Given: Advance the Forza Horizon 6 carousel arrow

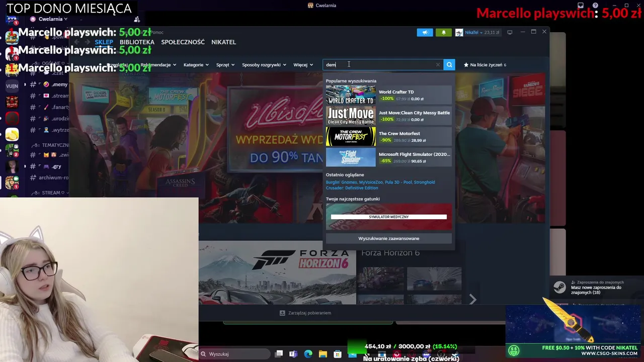Looking at the screenshot, I should click(x=472, y=300).
